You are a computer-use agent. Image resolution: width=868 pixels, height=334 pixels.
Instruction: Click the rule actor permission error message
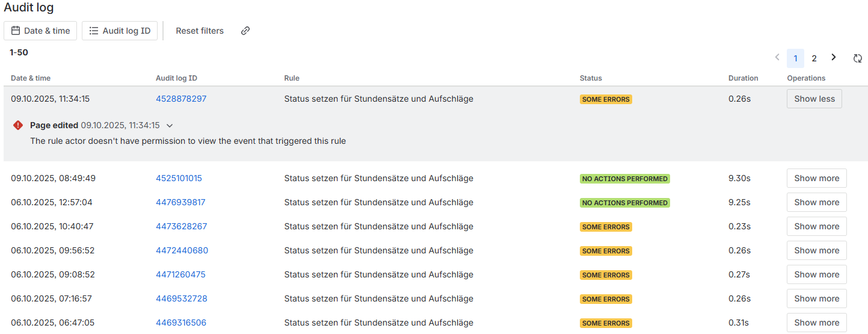point(188,141)
